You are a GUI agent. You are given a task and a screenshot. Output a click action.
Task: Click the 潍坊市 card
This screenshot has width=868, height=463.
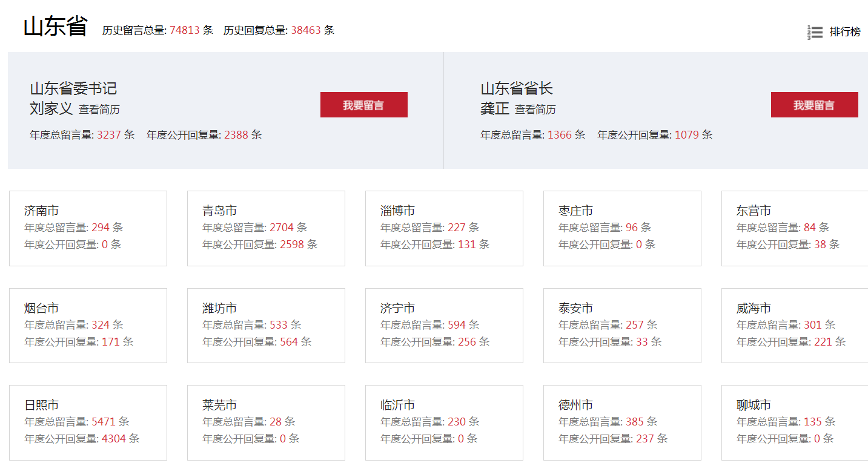pyautogui.click(x=266, y=326)
